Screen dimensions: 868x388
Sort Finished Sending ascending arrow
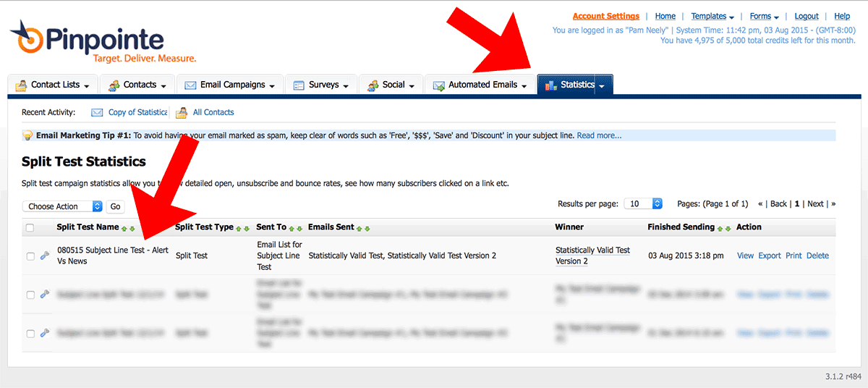(720, 229)
